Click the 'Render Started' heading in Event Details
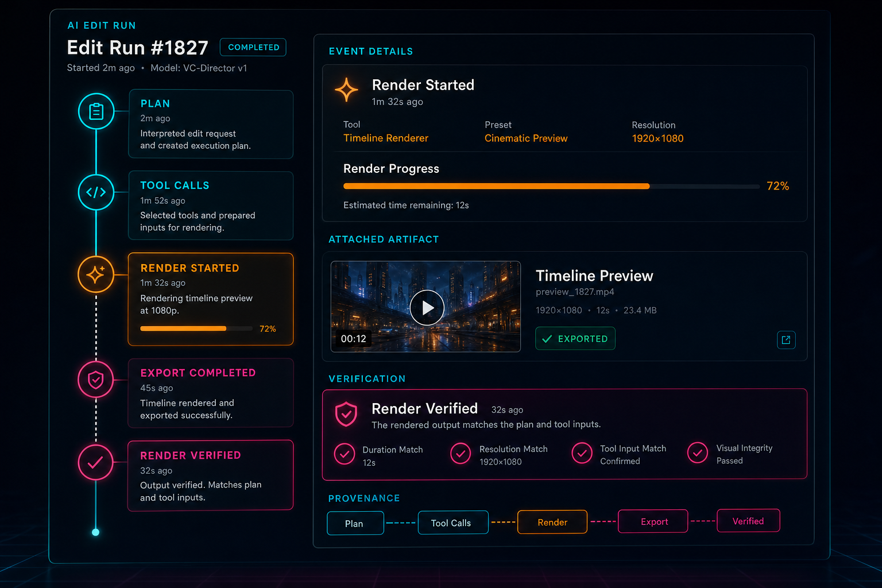Screen dimensions: 882x588 pos(423,85)
